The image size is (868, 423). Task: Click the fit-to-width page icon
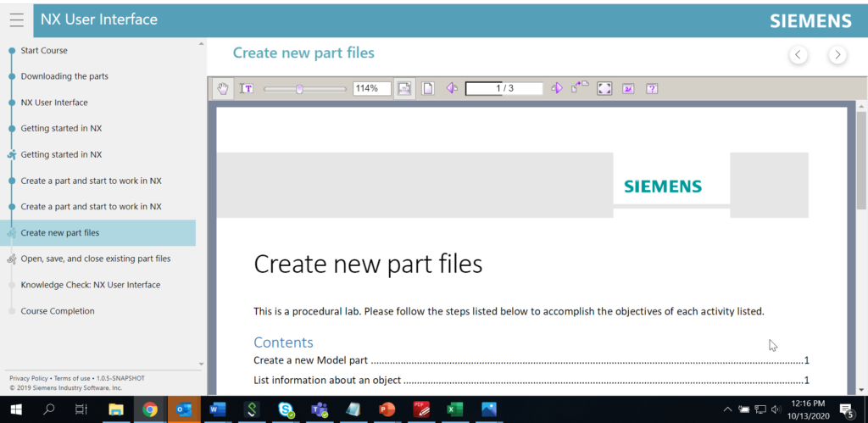pos(404,88)
